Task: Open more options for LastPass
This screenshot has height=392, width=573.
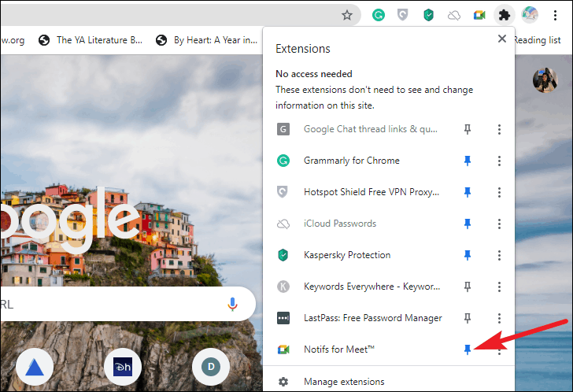Action: [499, 318]
